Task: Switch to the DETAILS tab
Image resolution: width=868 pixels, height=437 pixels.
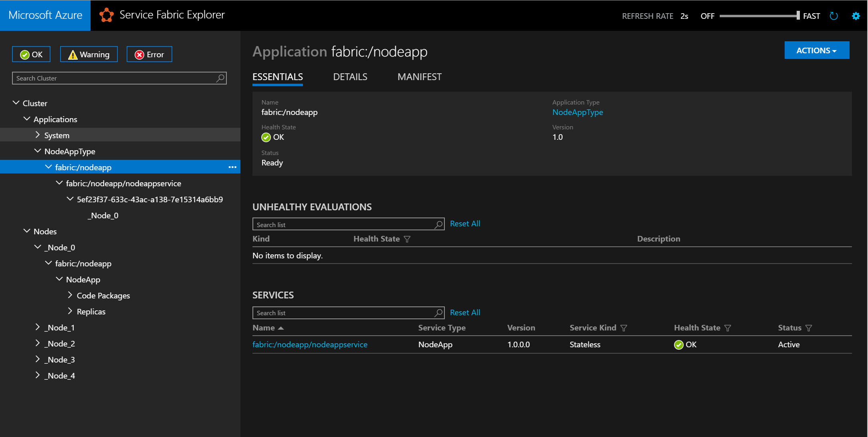Action: coord(349,77)
